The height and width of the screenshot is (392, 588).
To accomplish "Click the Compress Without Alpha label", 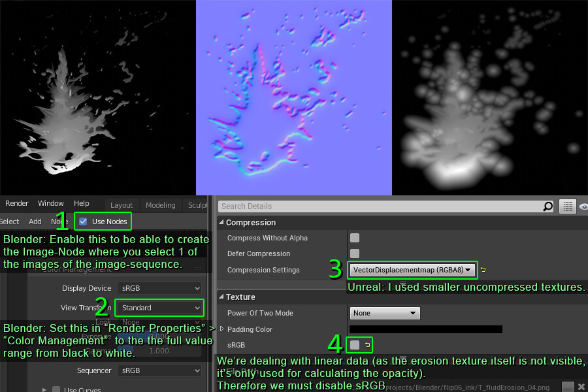I will tap(267, 238).
